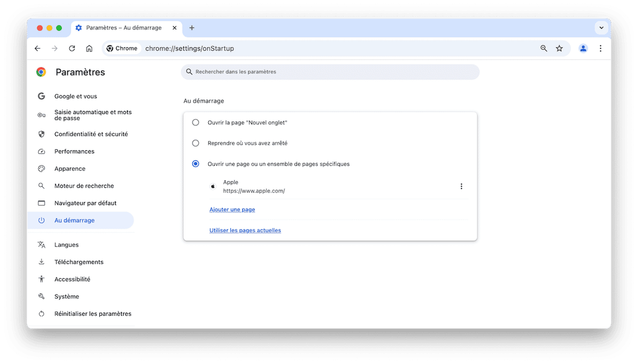Go back using the back arrow
The height and width of the screenshot is (364, 638).
pyautogui.click(x=37, y=48)
